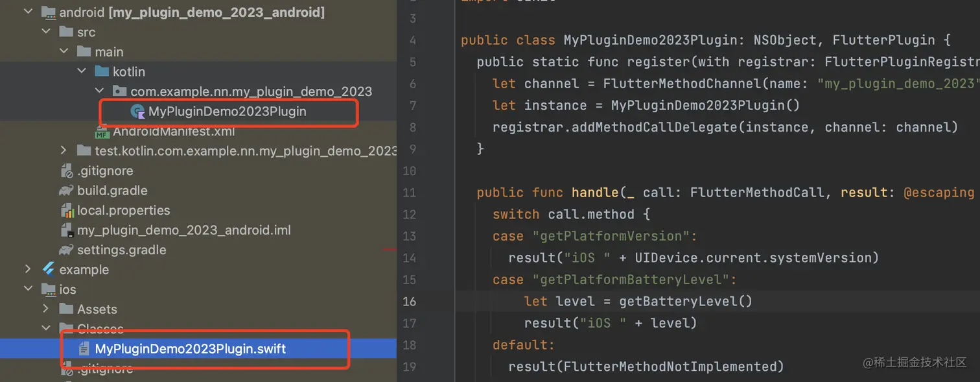Click the Assets folder icon

[x=66, y=309]
